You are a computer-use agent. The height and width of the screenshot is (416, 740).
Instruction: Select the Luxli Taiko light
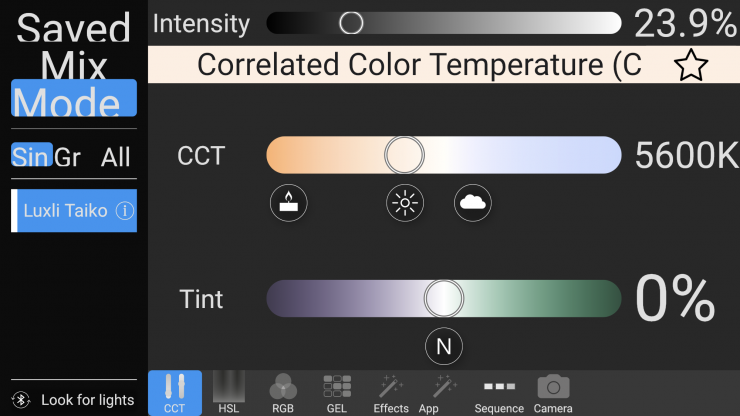66,211
